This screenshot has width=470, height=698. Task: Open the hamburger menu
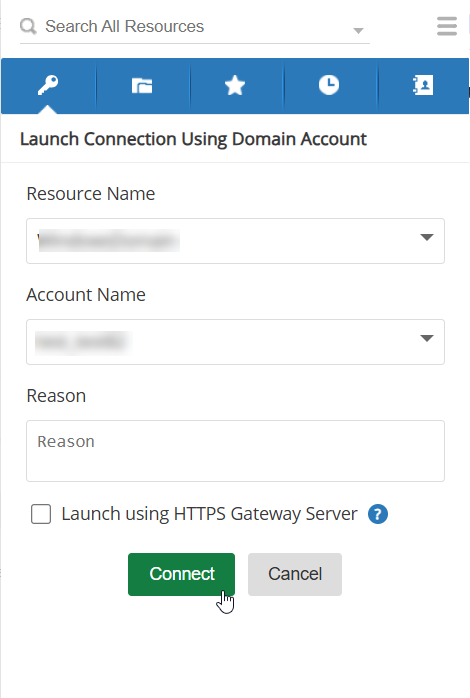point(447,26)
